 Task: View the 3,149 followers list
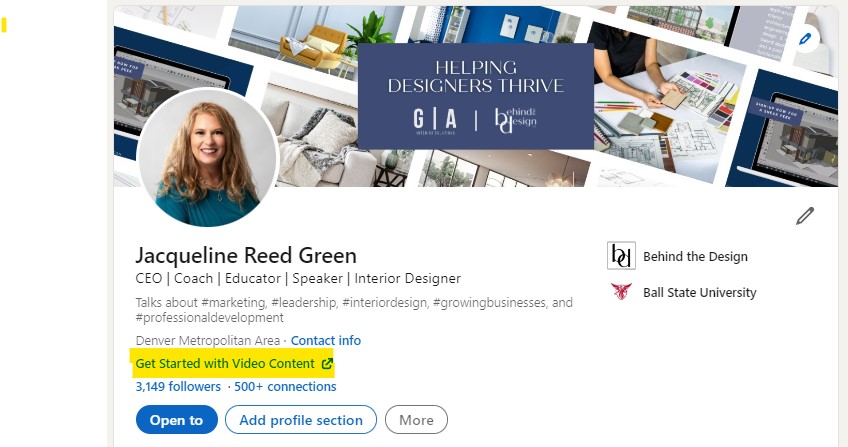[x=178, y=386]
